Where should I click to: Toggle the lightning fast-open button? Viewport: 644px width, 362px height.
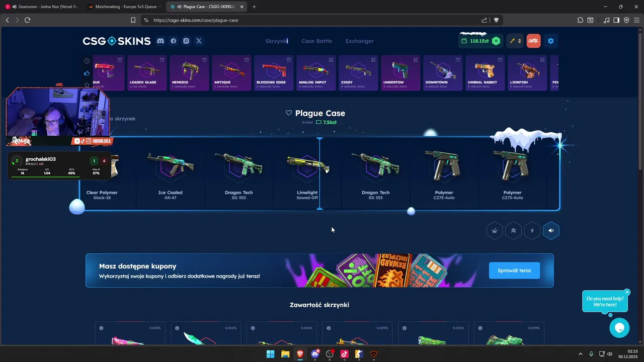(532, 231)
